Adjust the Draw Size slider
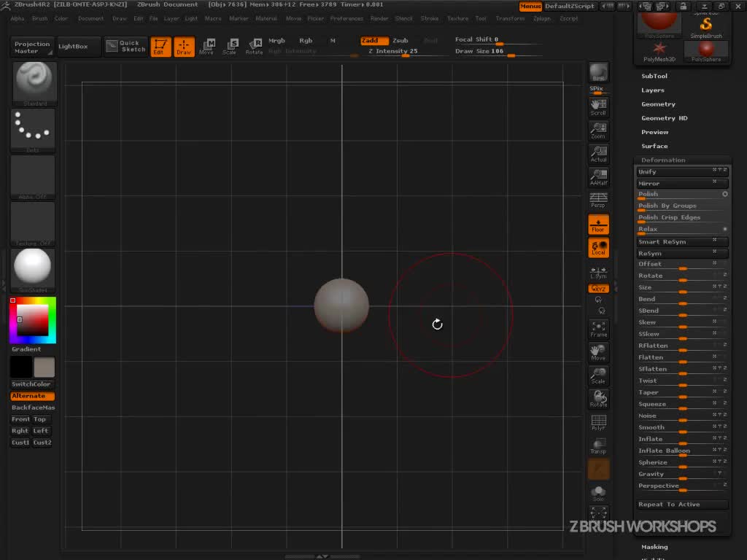The height and width of the screenshot is (560, 747). (x=498, y=52)
